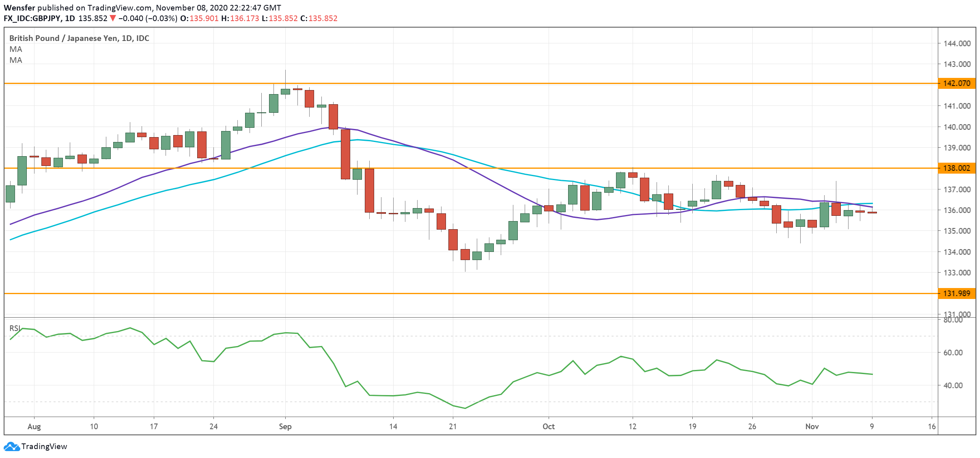Screen dimensions: 980x458
Task: Click the Oct label on the date axis
Action: (549, 427)
